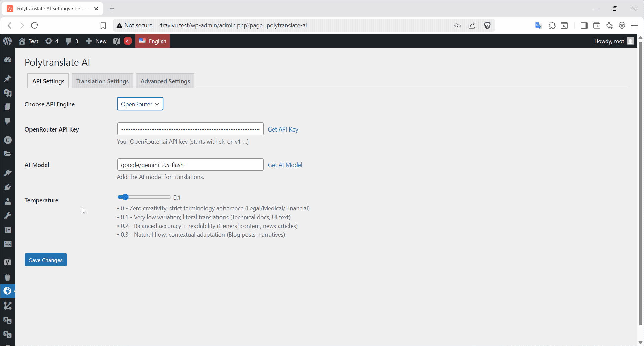The height and width of the screenshot is (346, 644).
Task: Follow the Get AI Model link
Action: tap(285, 165)
